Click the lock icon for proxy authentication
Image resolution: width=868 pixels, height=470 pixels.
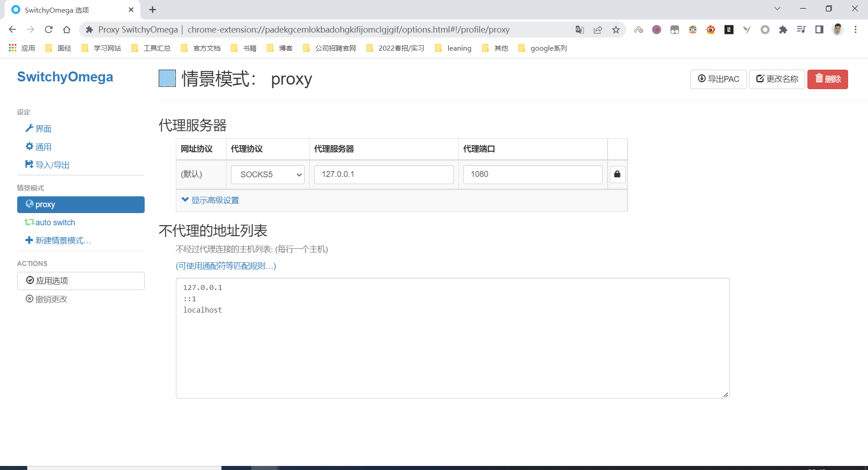click(617, 174)
